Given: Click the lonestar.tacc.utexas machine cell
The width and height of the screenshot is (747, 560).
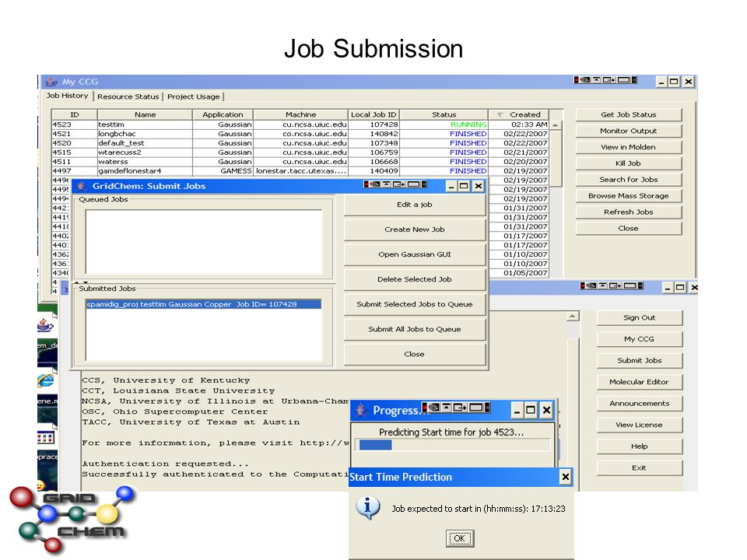Looking at the screenshot, I should [300, 171].
